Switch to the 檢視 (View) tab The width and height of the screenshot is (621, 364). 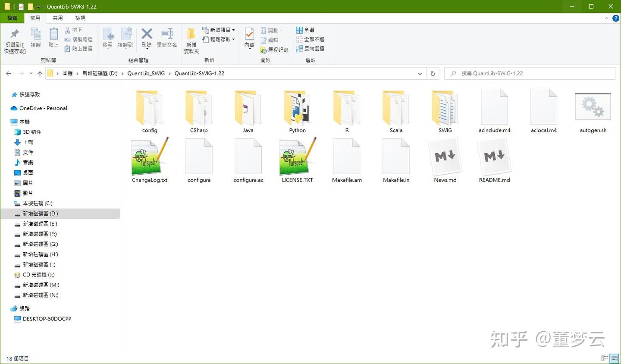[x=79, y=18]
